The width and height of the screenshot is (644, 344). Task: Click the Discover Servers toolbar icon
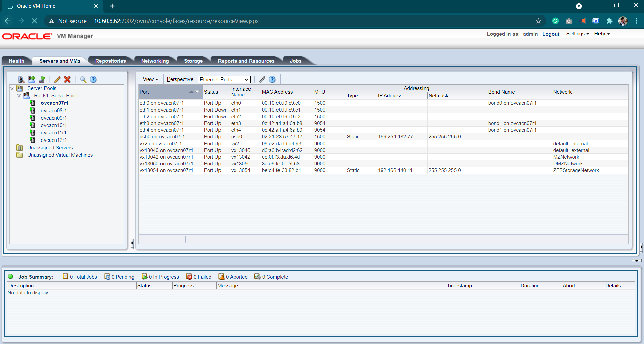click(x=21, y=80)
